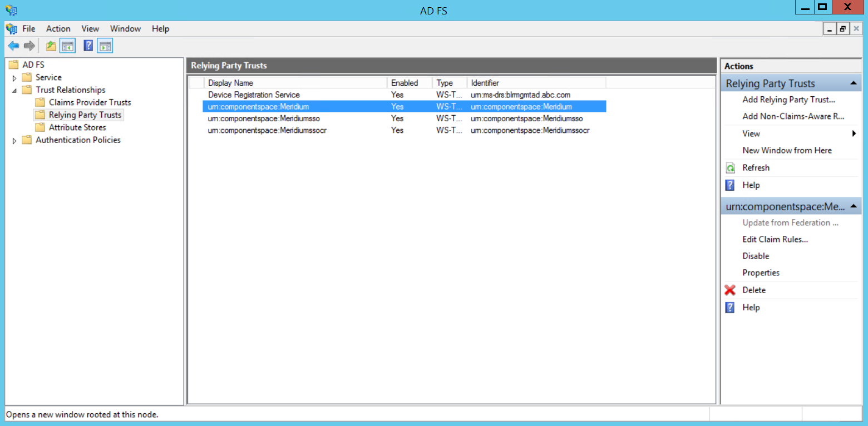Minimize the inner MMC child window

click(x=830, y=29)
